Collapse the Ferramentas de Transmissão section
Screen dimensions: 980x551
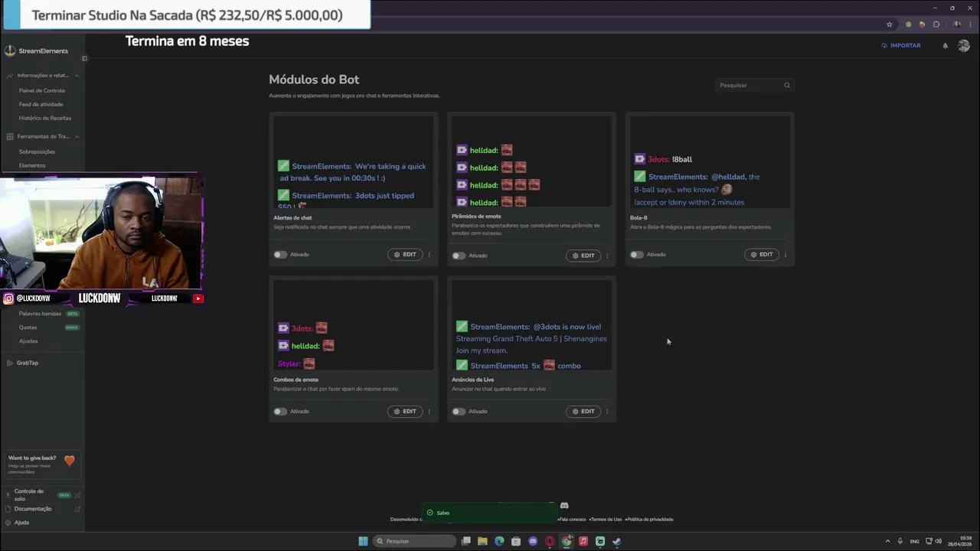point(77,136)
